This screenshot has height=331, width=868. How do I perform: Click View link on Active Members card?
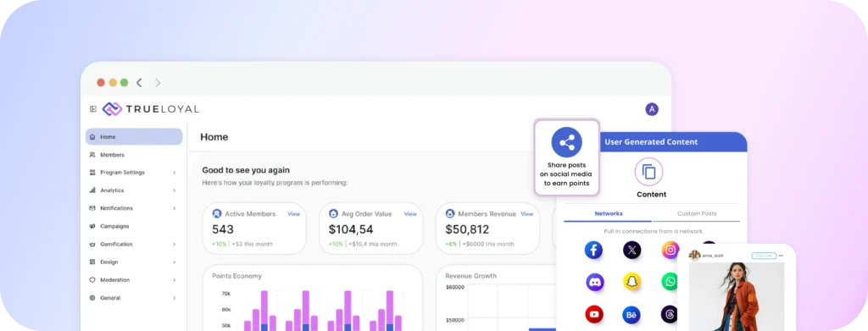[293, 214]
